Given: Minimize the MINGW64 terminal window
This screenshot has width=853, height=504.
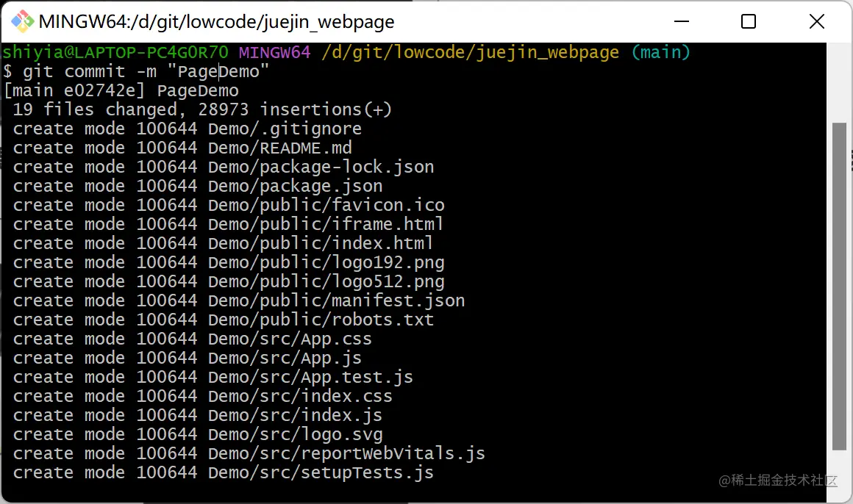Looking at the screenshot, I should (x=681, y=22).
